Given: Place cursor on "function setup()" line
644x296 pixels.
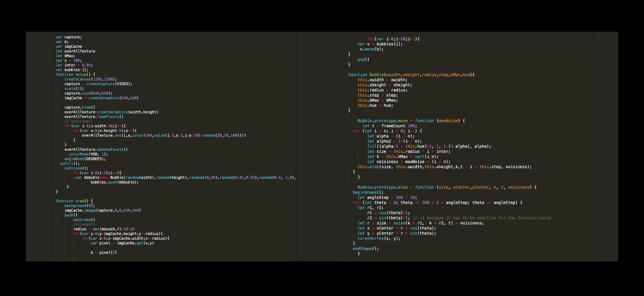Looking at the screenshot, I should coord(75,74).
